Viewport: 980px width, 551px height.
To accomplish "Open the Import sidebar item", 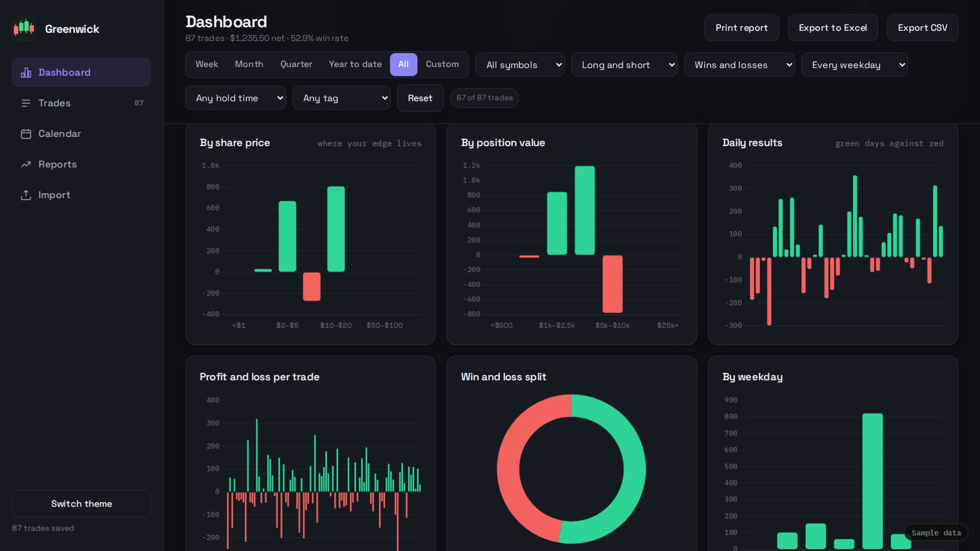I will tap(82, 195).
